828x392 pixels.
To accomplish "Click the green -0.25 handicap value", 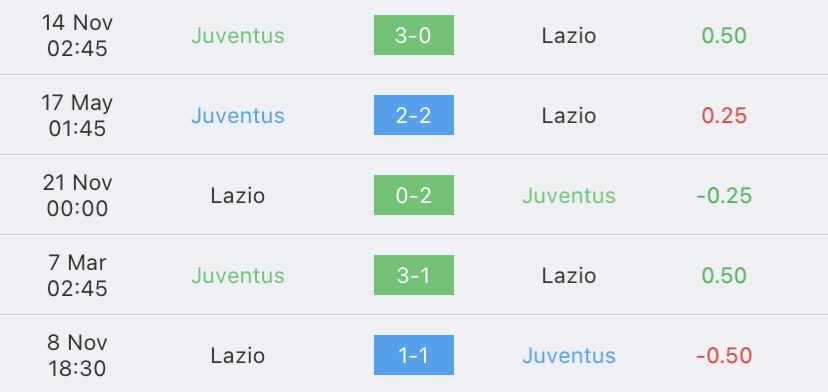I will coord(724,195).
